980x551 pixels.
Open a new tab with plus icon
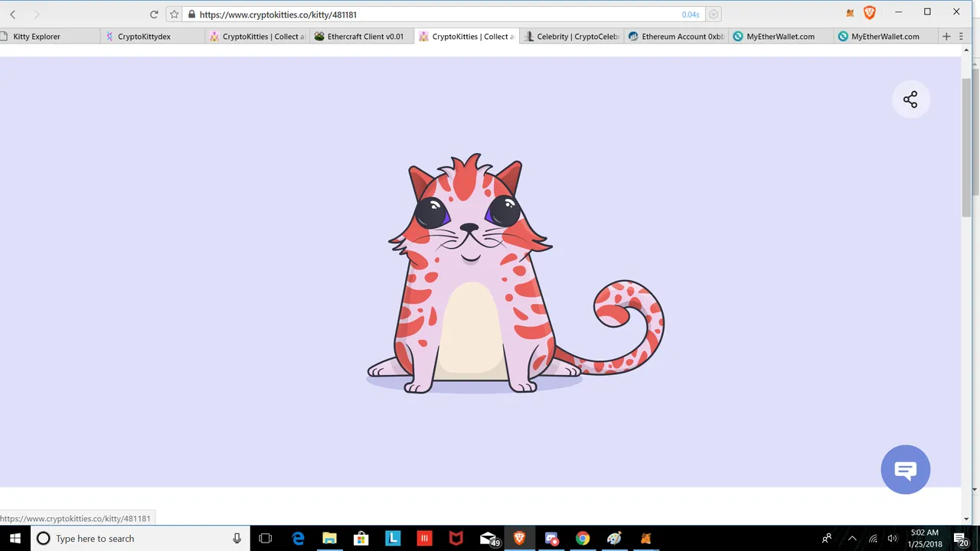pyautogui.click(x=946, y=36)
